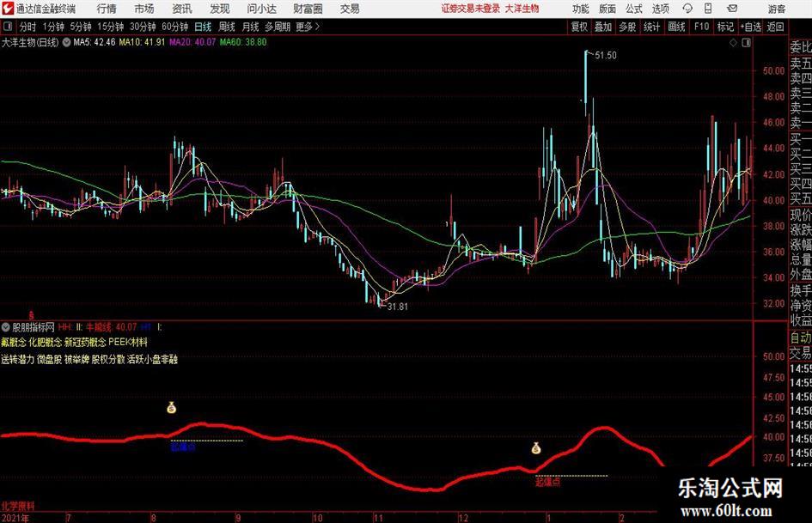
Task: Toggle the left sidebar panel icon
Action: [7, 27]
